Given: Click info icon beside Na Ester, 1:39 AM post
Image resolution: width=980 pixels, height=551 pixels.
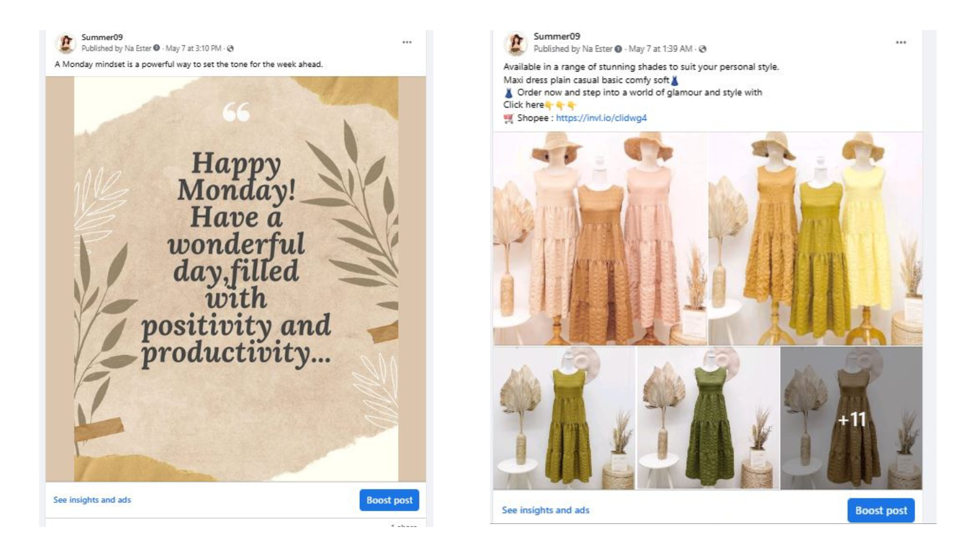Looking at the screenshot, I should (618, 49).
